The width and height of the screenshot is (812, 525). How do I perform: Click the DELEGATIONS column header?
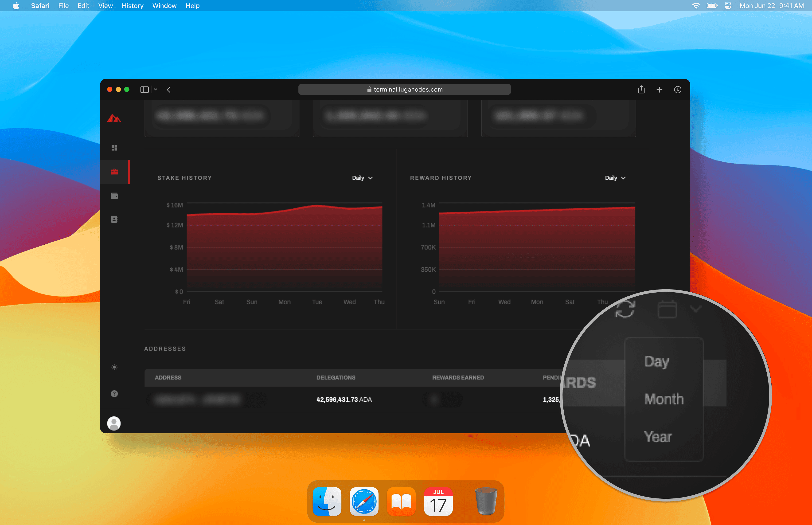336,377
